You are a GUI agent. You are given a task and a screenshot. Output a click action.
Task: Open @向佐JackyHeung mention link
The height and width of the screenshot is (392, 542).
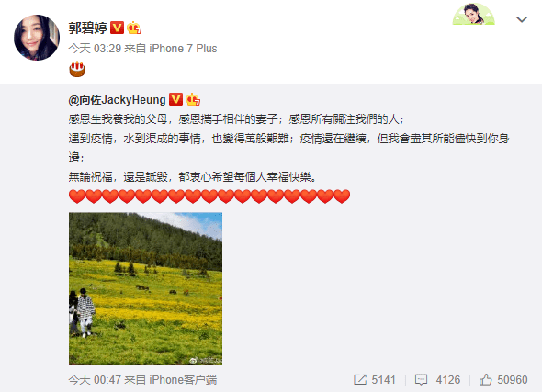coord(118,100)
